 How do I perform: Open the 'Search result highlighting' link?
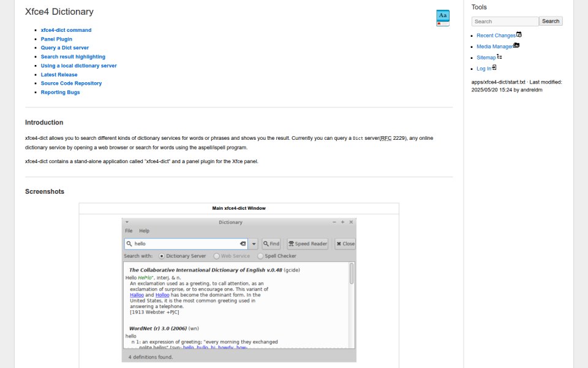pyautogui.click(x=73, y=56)
